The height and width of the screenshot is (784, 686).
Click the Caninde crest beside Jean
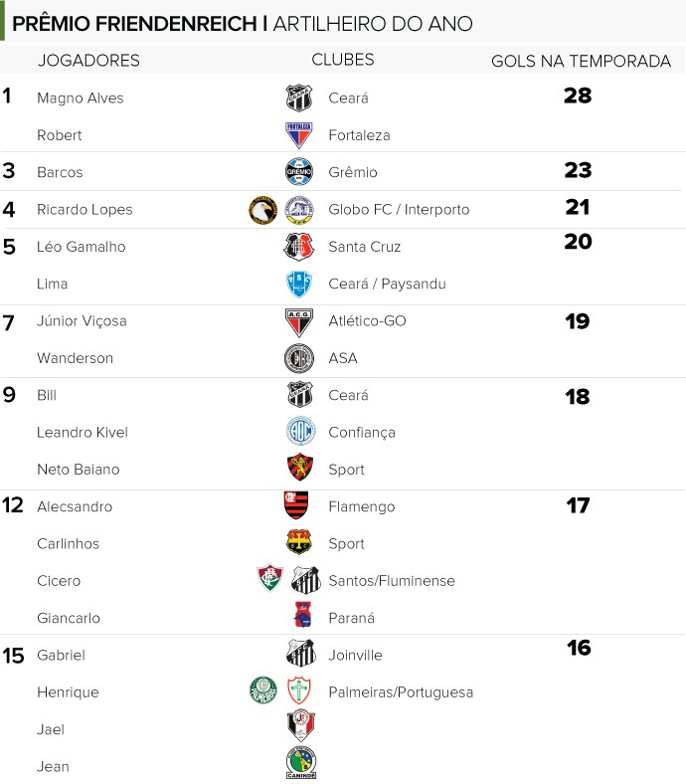click(x=301, y=762)
